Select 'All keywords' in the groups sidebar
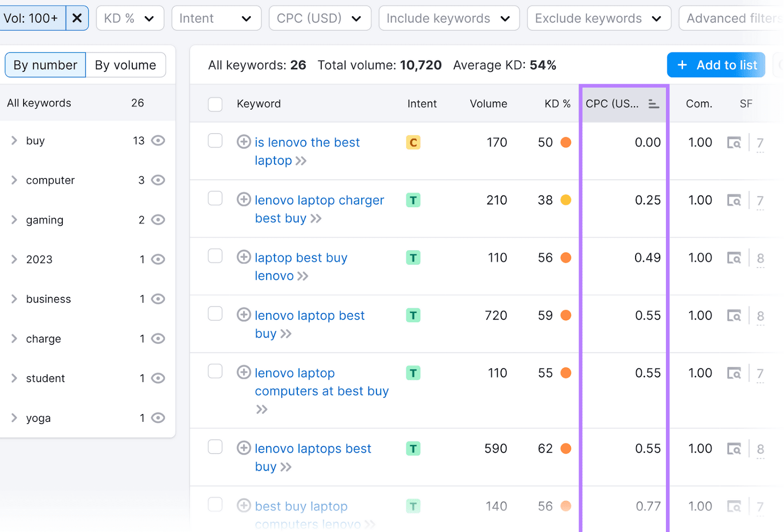Viewport: 784px width, 532px height. click(x=87, y=103)
